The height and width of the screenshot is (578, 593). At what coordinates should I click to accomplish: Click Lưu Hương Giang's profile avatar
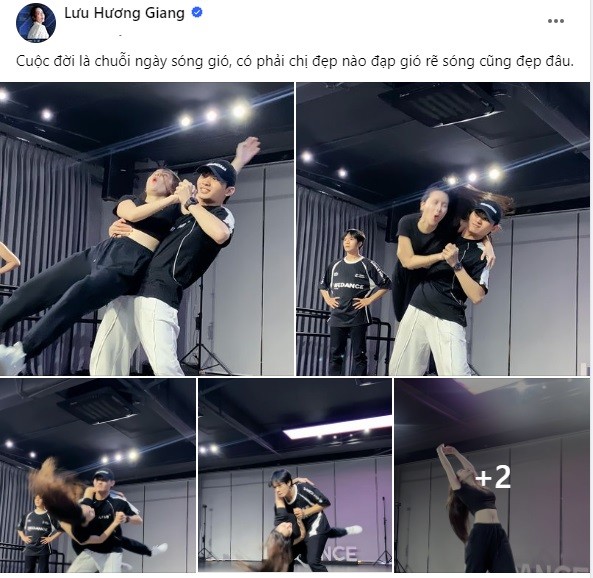coord(36,22)
